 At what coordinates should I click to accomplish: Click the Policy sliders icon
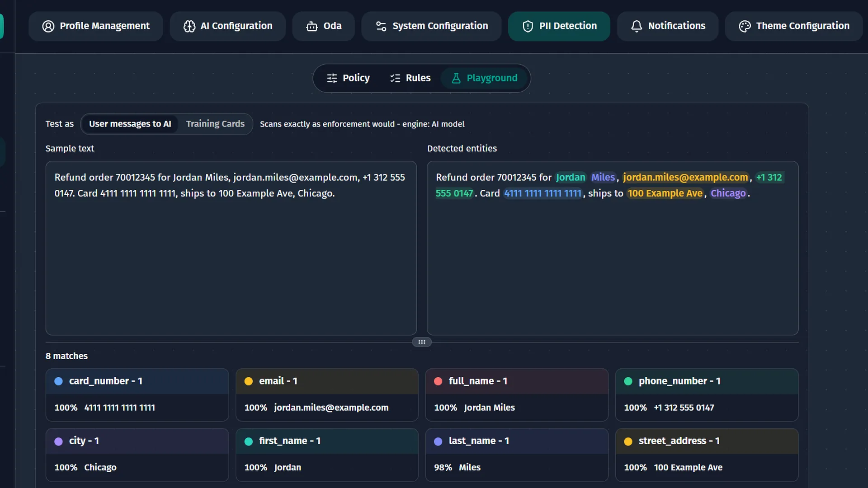(332, 78)
